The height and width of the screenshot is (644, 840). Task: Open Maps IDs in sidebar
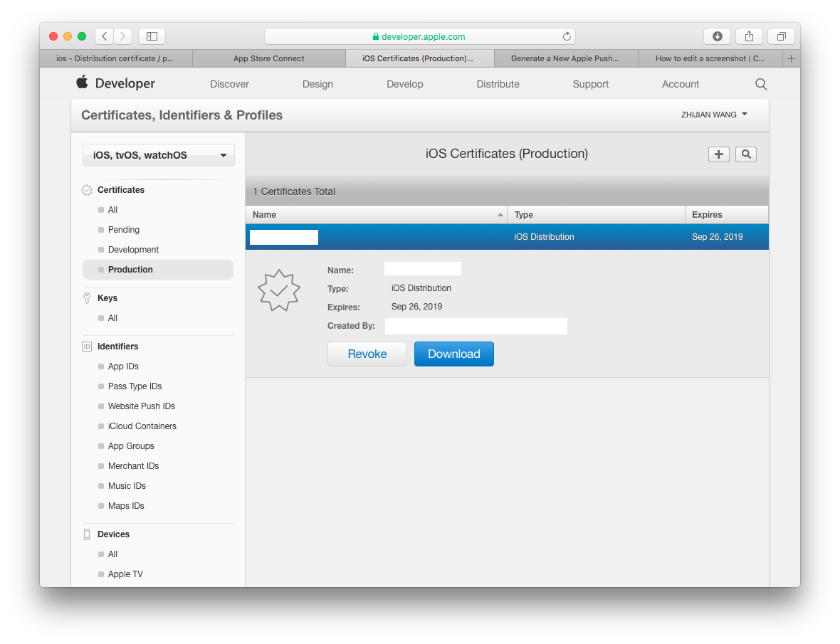coord(126,506)
